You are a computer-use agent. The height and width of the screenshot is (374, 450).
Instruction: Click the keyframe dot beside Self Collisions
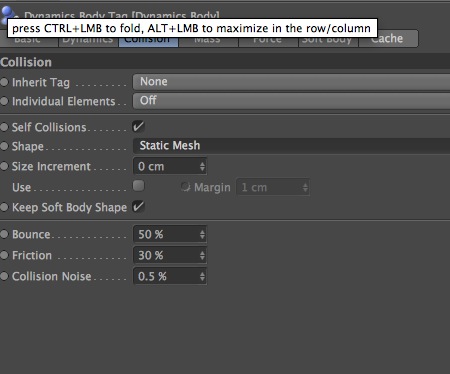coord(4,127)
